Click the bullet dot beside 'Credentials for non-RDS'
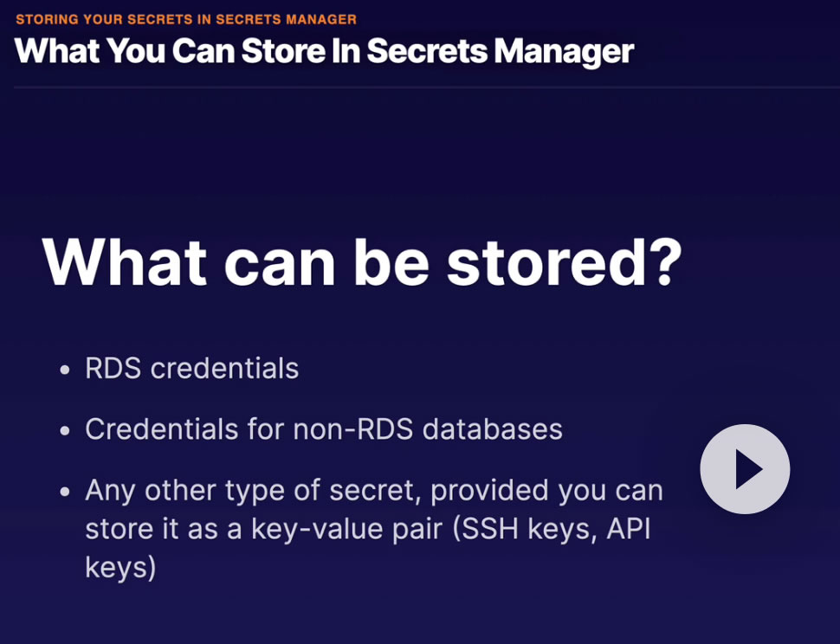The height and width of the screenshot is (644, 840). click(x=65, y=431)
